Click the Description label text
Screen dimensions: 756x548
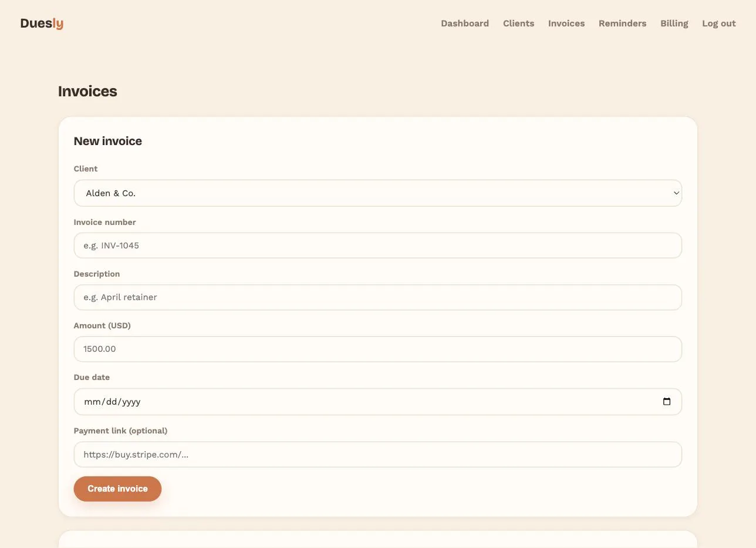(x=97, y=274)
